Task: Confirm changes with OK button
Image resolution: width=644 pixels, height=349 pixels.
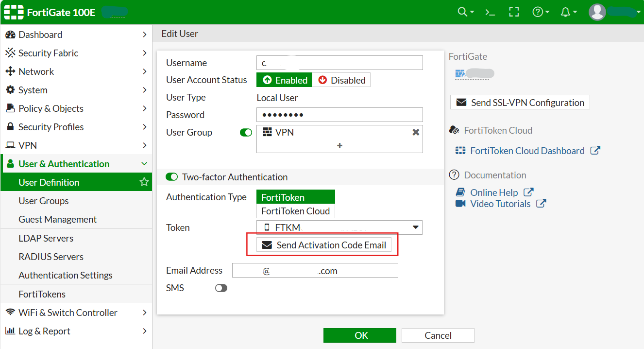Action: tap(360, 335)
